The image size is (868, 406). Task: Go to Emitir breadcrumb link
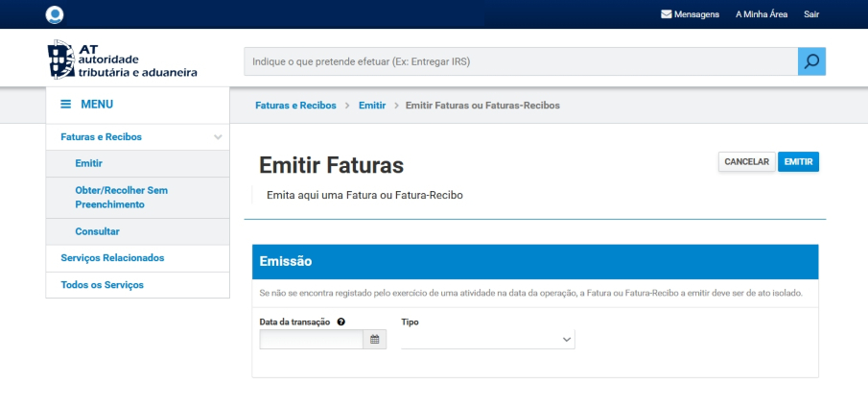pyautogui.click(x=372, y=106)
